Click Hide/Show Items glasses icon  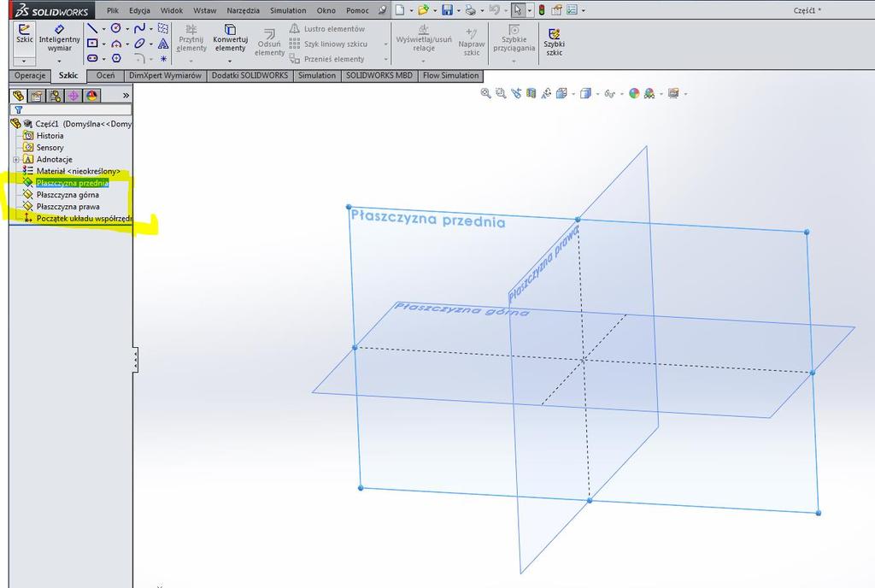609,94
